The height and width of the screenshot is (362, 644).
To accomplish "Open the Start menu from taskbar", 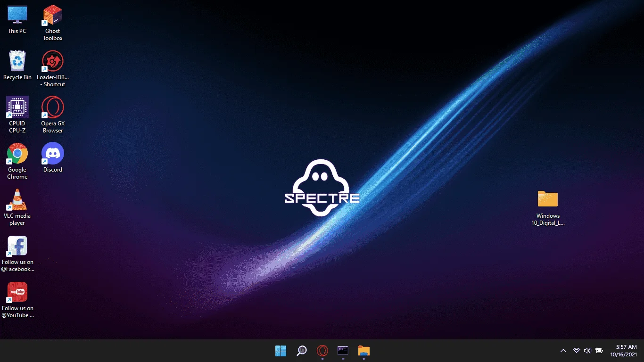I will click(x=281, y=351).
